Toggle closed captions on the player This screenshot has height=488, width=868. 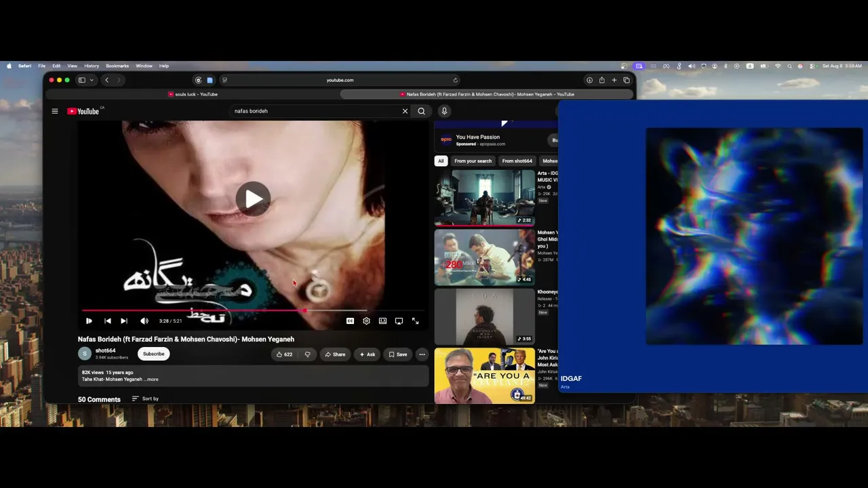pyautogui.click(x=350, y=321)
